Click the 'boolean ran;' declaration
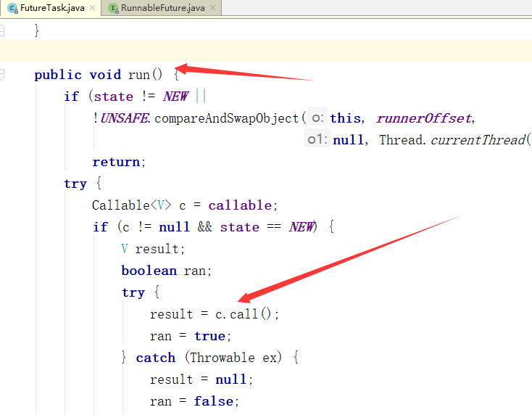The height and width of the screenshot is (415, 532). tap(167, 271)
